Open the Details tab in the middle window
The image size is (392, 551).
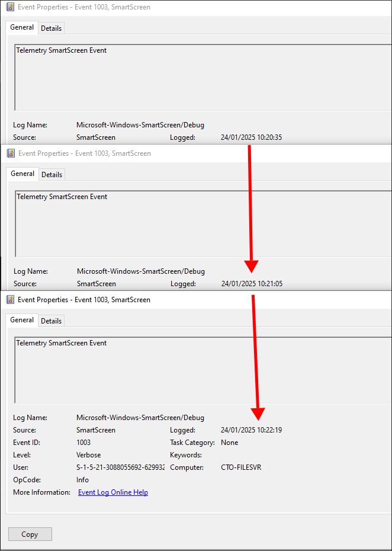click(52, 175)
